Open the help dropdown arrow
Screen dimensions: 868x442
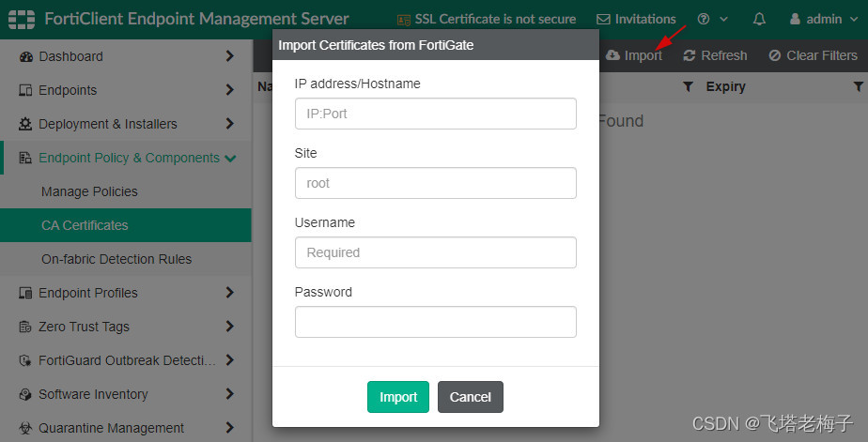pyautogui.click(x=723, y=20)
